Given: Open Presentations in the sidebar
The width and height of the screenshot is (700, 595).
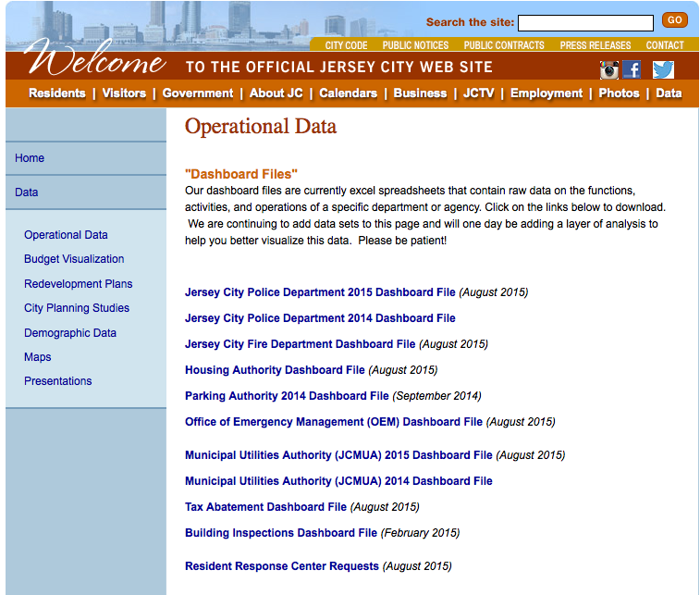Looking at the screenshot, I should (57, 381).
